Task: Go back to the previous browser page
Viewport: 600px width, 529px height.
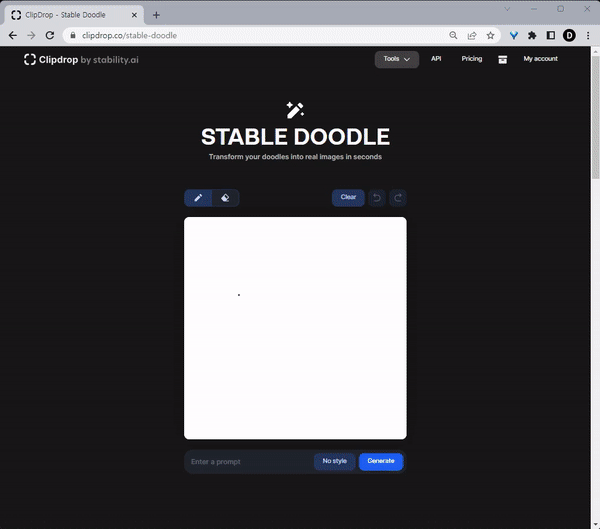Action: (13, 36)
